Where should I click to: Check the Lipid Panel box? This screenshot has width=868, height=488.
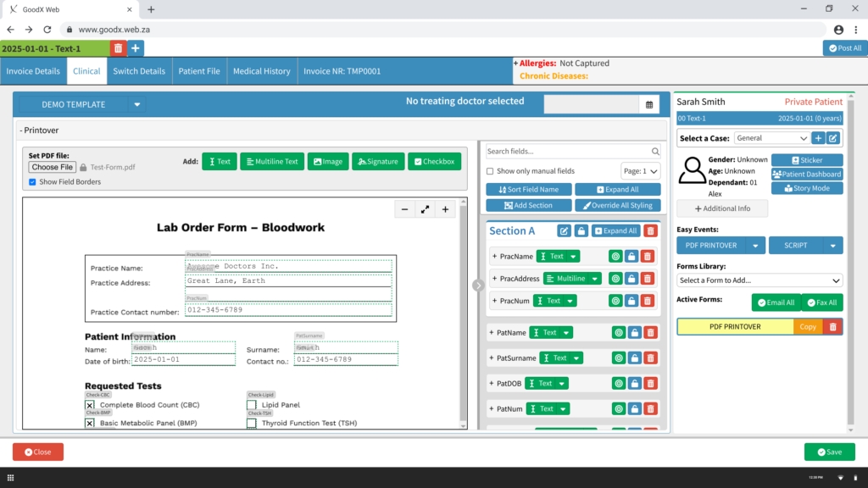click(x=252, y=405)
